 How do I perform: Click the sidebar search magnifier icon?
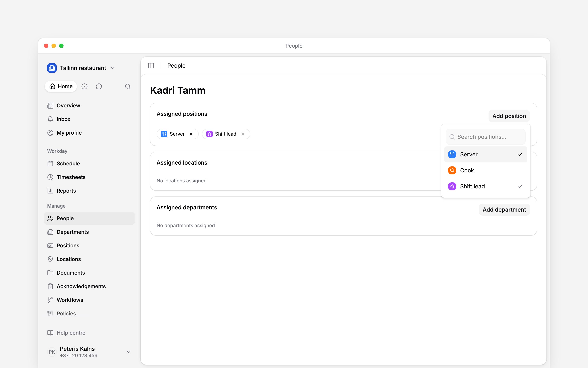[128, 86]
